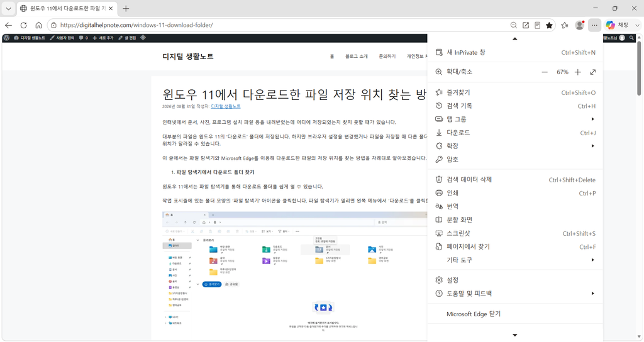Open comments bubble in admin bar

click(84, 38)
